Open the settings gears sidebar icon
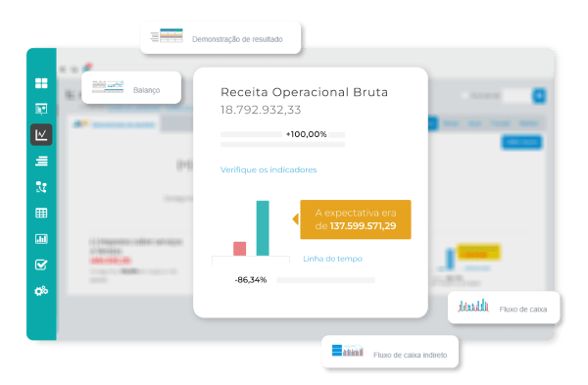 coord(41,291)
